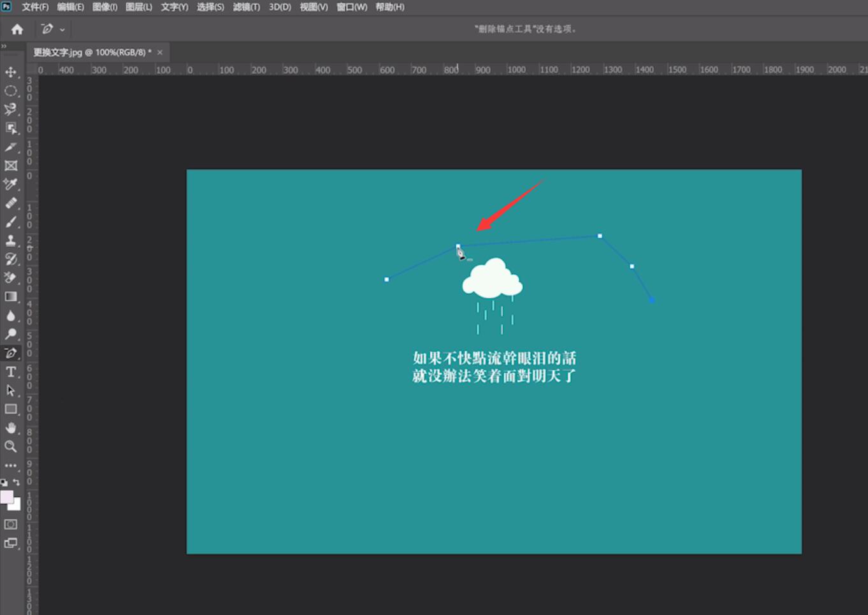This screenshot has width=868, height=615.
Task: Click the white cloud graphic on canvas
Action: click(492, 279)
